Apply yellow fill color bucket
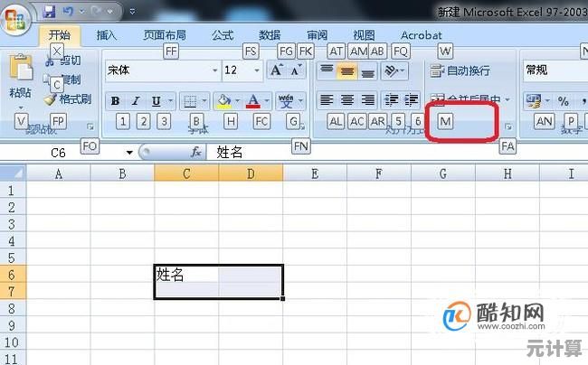The width and height of the screenshot is (588, 365). click(x=223, y=100)
